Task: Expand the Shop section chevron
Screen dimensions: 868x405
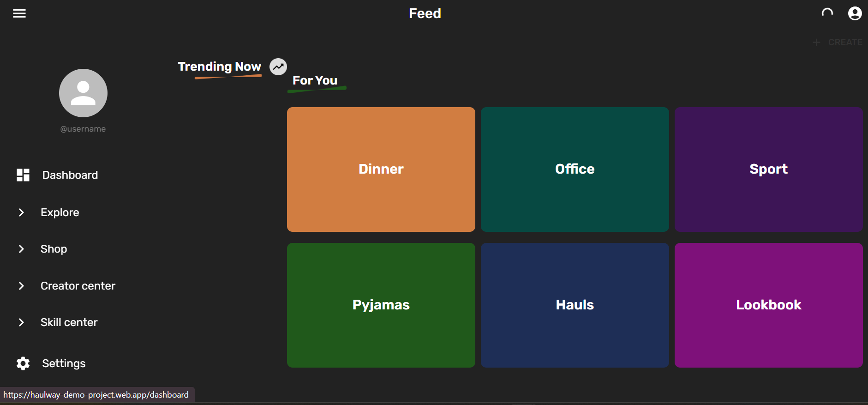Action: (x=21, y=249)
